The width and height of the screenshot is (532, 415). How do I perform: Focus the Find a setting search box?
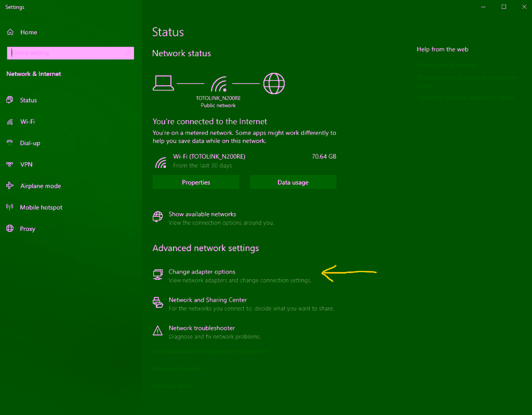(x=68, y=53)
